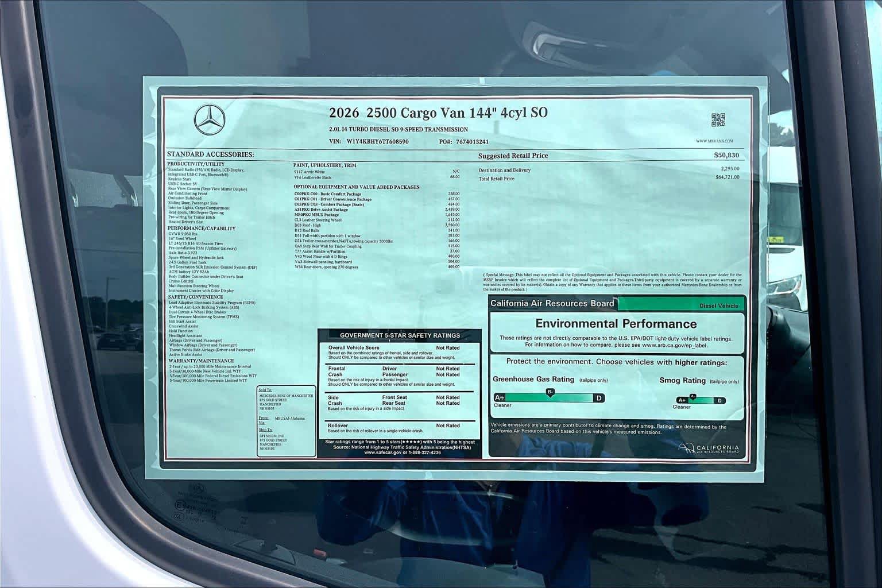The height and width of the screenshot is (588, 882).
Task: Click the 'Overall Vehicle Score' label
Action: click(354, 348)
